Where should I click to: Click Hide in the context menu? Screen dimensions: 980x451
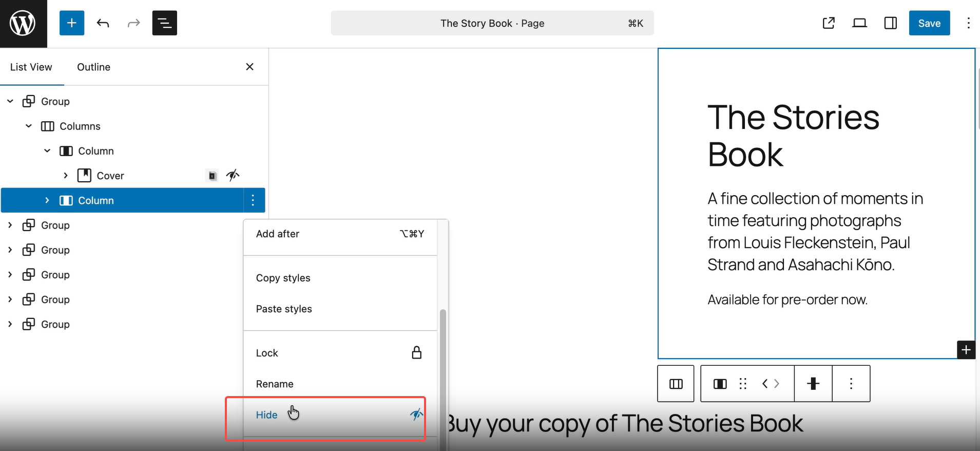[267, 415]
